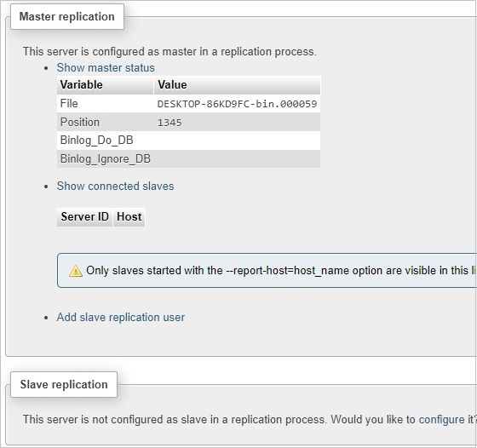Screen dimensions: 477x448
Task: Open the Show master status link
Action: click(x=106, y=67)
